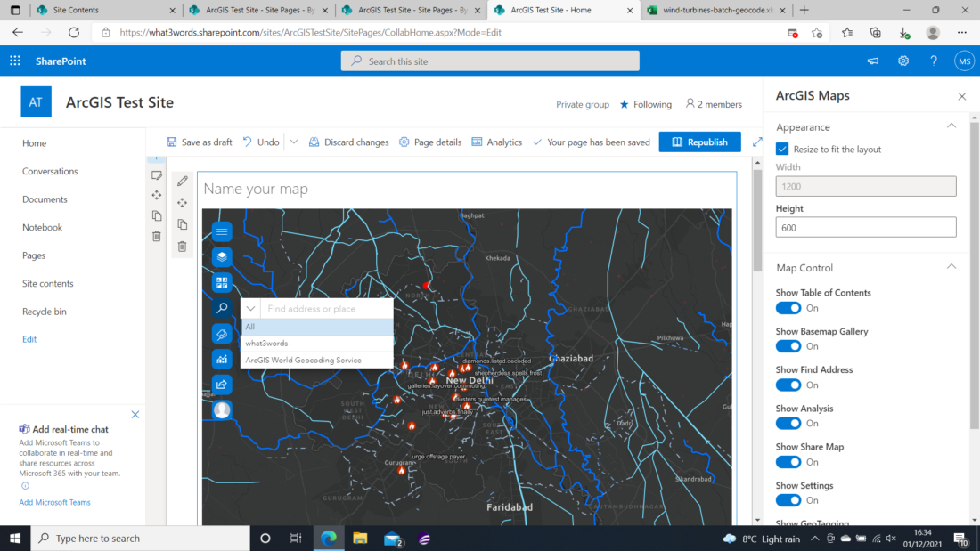Switch to the Site Contents browser tab
Image resolution: width=980 pixels, height=551 pixels.
[x=106, y=10]
